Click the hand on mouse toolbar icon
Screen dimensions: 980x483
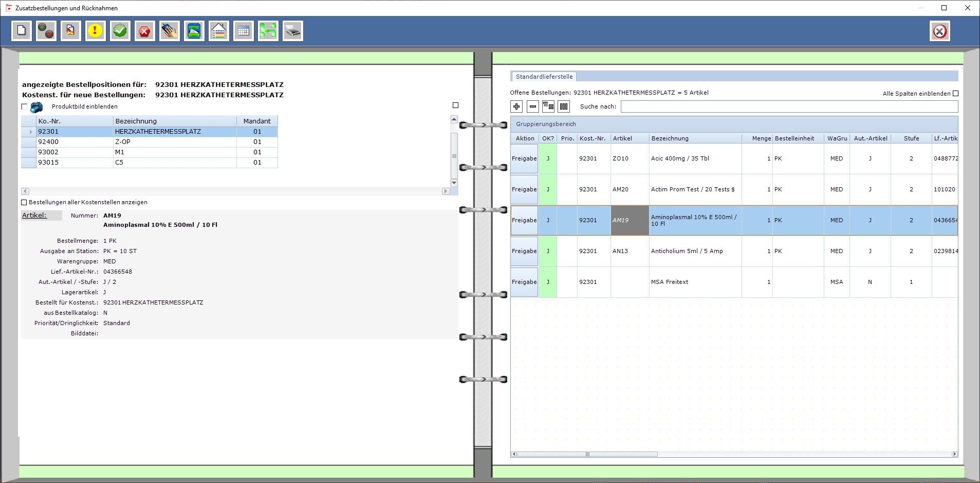tap(170, 31)
